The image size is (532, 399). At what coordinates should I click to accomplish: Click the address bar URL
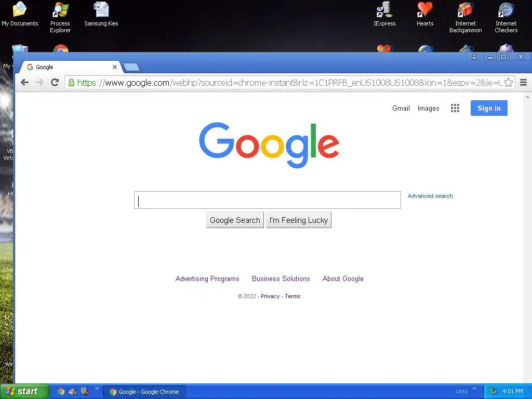[290, 83]
